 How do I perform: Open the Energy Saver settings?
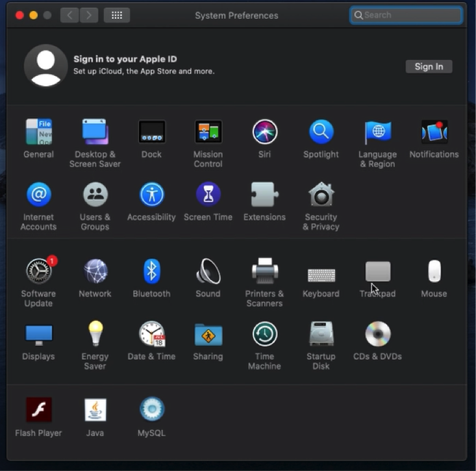(x=95, y=335)
